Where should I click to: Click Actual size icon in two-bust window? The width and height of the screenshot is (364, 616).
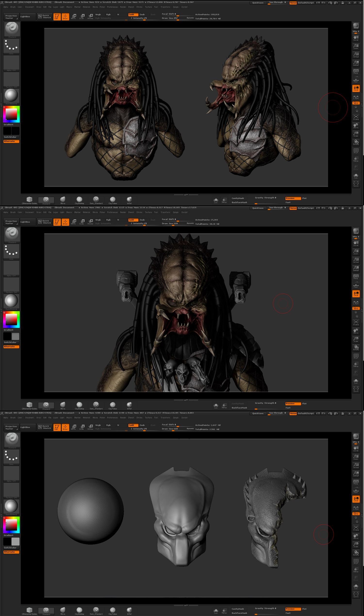[356, 55]
